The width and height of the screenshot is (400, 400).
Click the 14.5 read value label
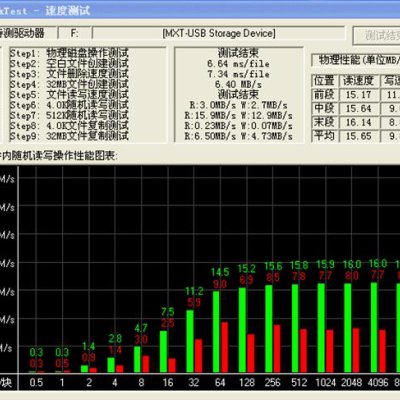[220, 272]
